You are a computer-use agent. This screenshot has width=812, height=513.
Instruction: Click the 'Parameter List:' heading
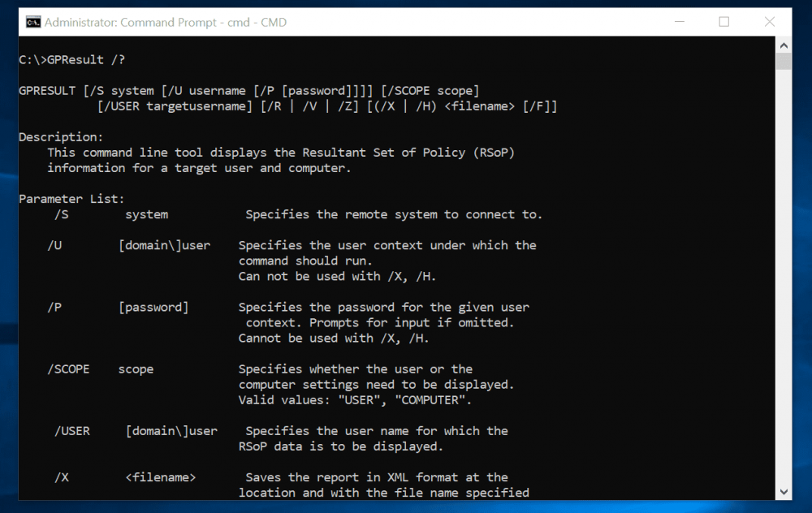coord(71,199)
